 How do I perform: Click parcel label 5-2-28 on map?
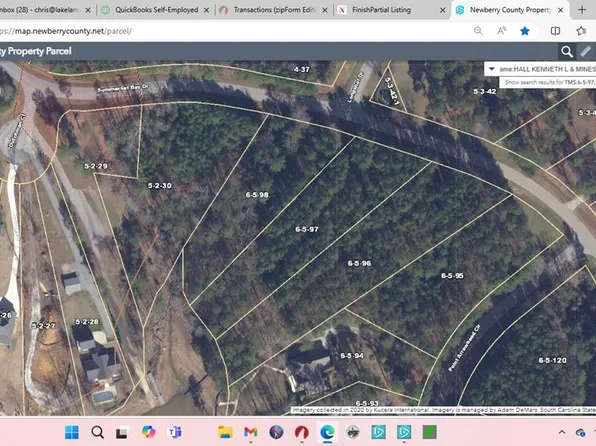87,322
